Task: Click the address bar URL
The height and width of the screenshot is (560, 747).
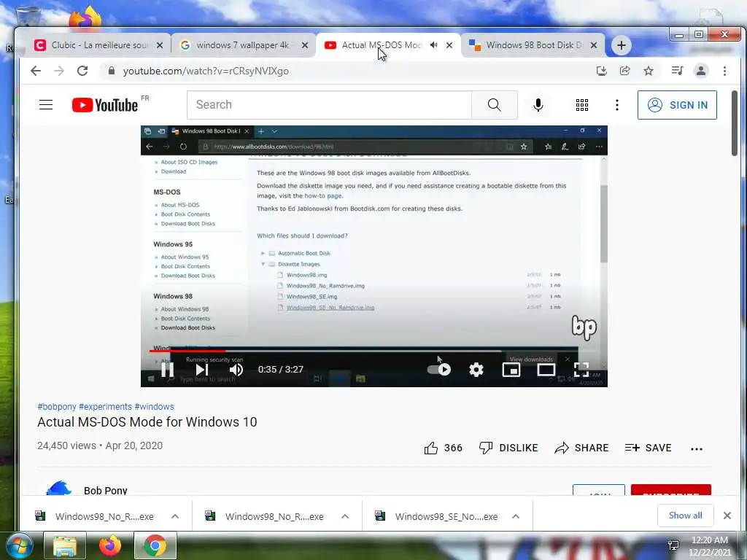Action: [206, 71]
